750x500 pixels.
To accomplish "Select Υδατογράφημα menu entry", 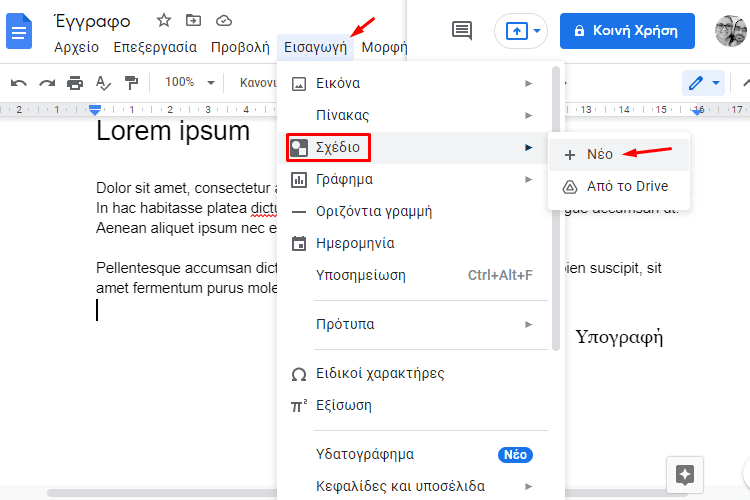I will [x=413, y=454].
